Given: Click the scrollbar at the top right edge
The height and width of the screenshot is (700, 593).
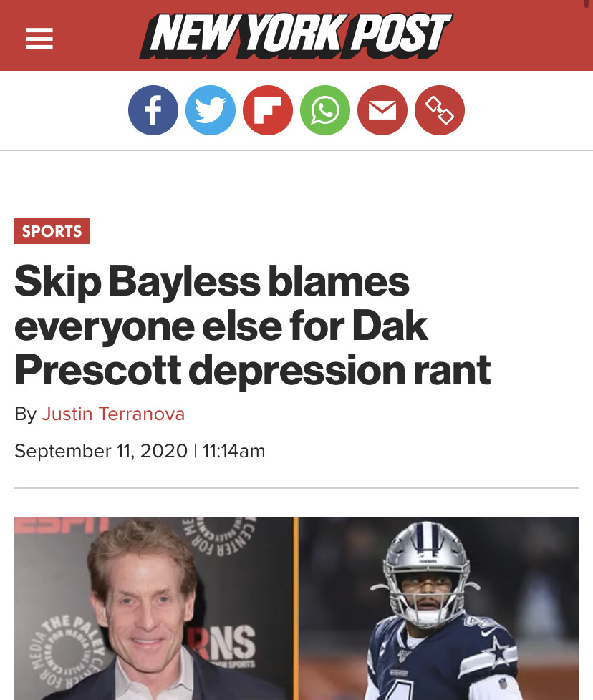Looking at the screenshot, I should click(x=587, y=4).
